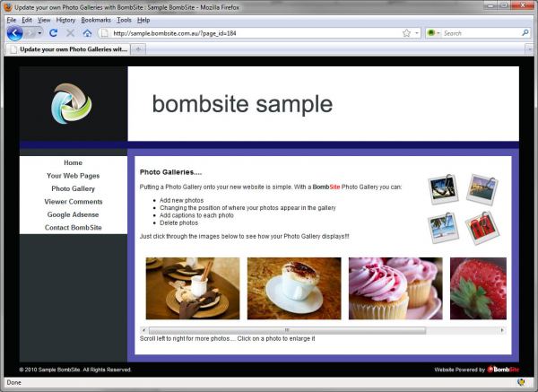The width and height of the screenshot is (538, 392).
Task: Click the BombSite powered-by logo in footer
Action: pos(503,370)
